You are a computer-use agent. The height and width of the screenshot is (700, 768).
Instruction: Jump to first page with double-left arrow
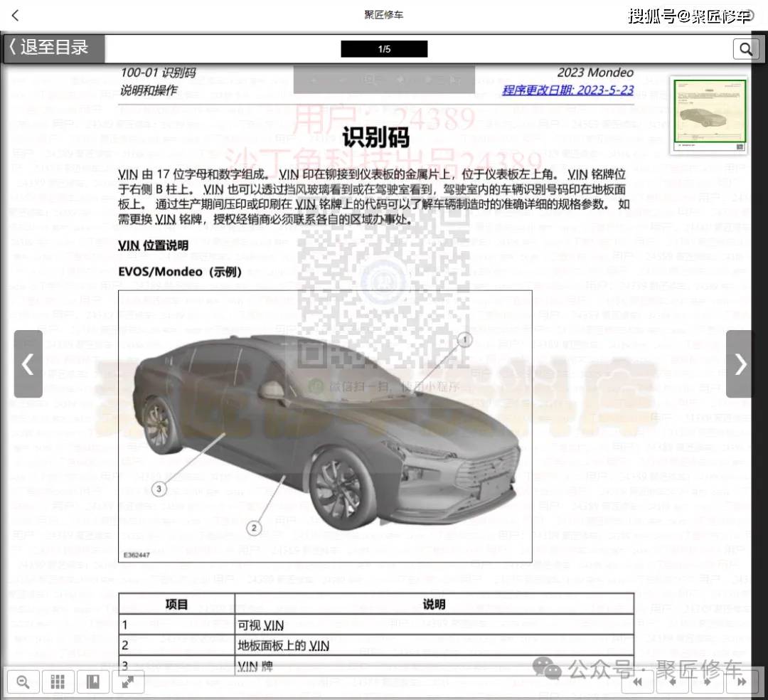637,682
